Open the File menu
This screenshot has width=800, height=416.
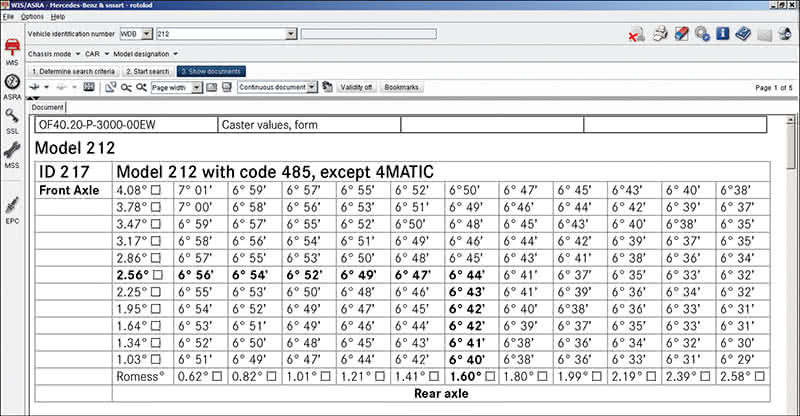coord(8,17)
